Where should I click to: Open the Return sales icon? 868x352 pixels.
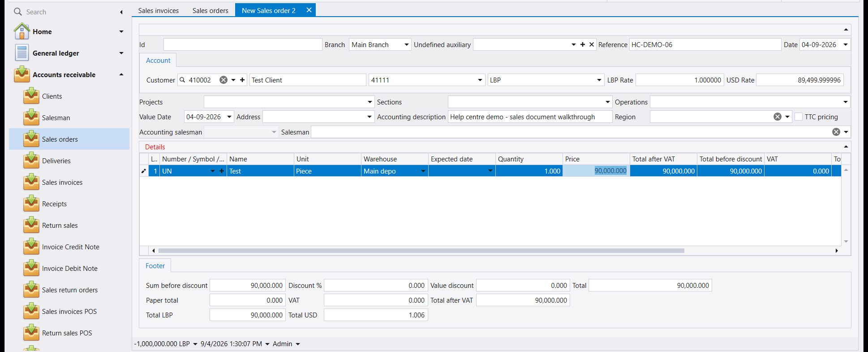(x=31, y=225)
